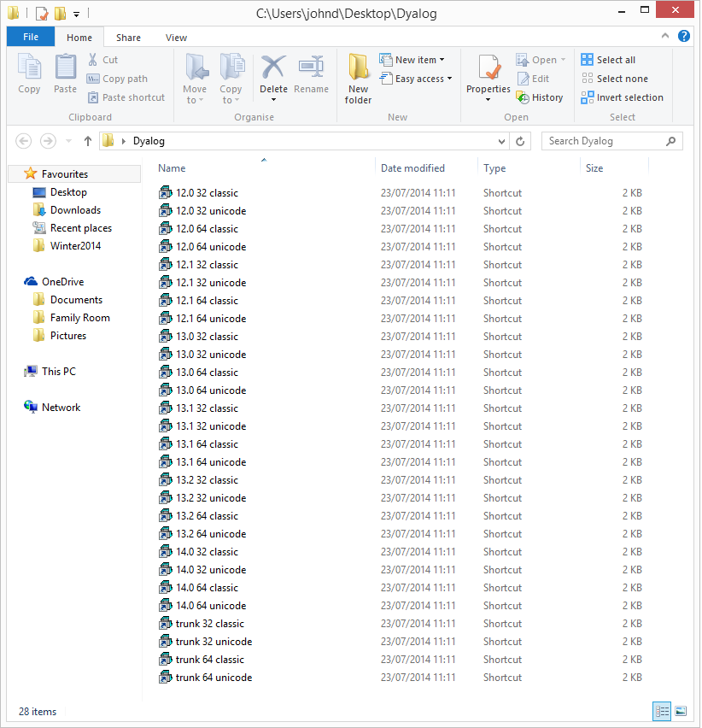Click the Rename icon
Viewport: 702px width, 728px height.
point(311,67)
